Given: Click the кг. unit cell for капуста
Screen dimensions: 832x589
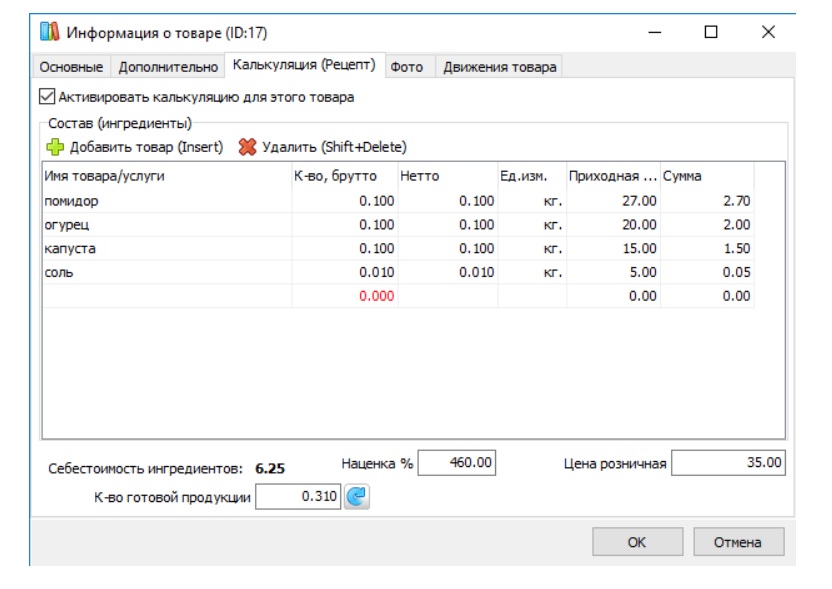Looking at the screenshot, I should click(x=532, y=249).
